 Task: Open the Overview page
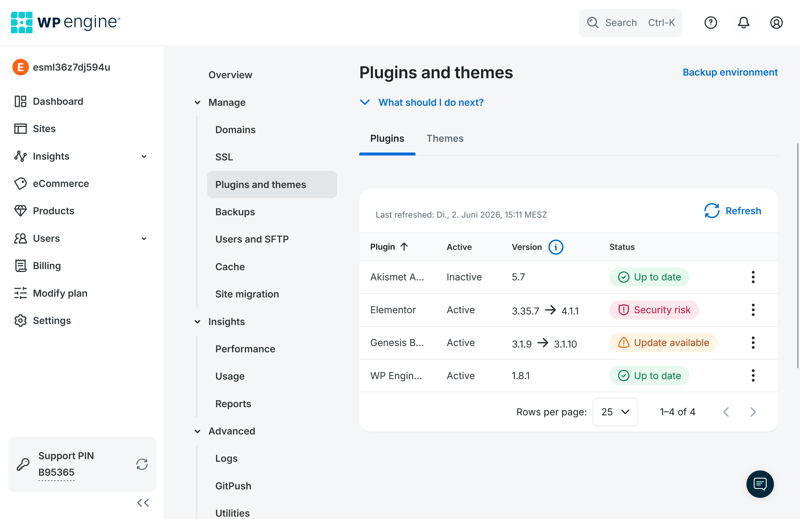click(x=230, y=75)
